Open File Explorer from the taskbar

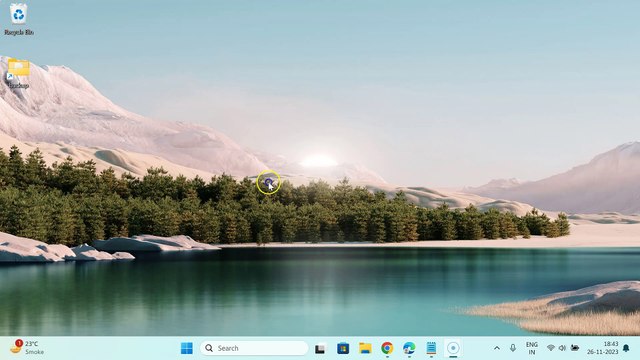click(365, 348)
